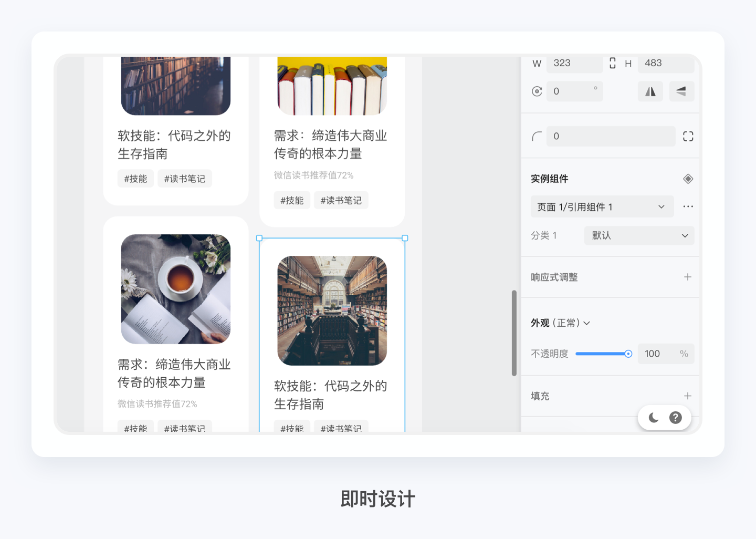Open the 默认 dropdown for 分类 1
The width and height of the screenshot is (756, 539).
[638, 235]
